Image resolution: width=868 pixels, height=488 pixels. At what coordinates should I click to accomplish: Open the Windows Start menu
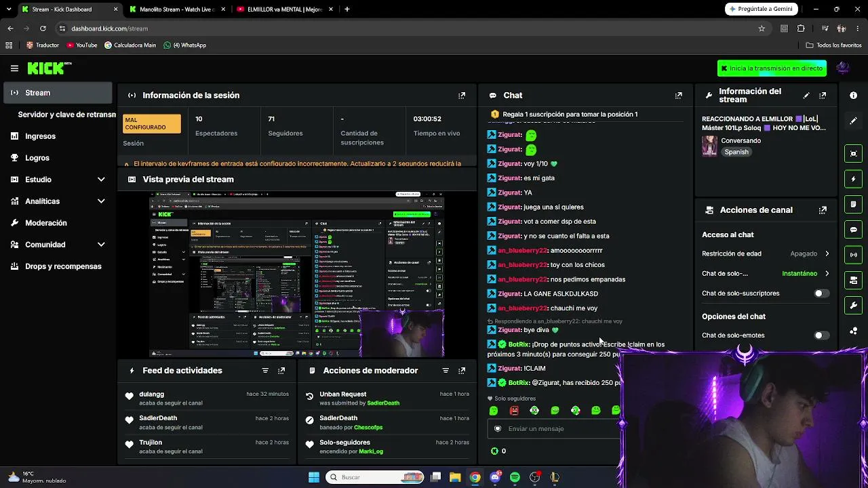click(x=314, y=477)
